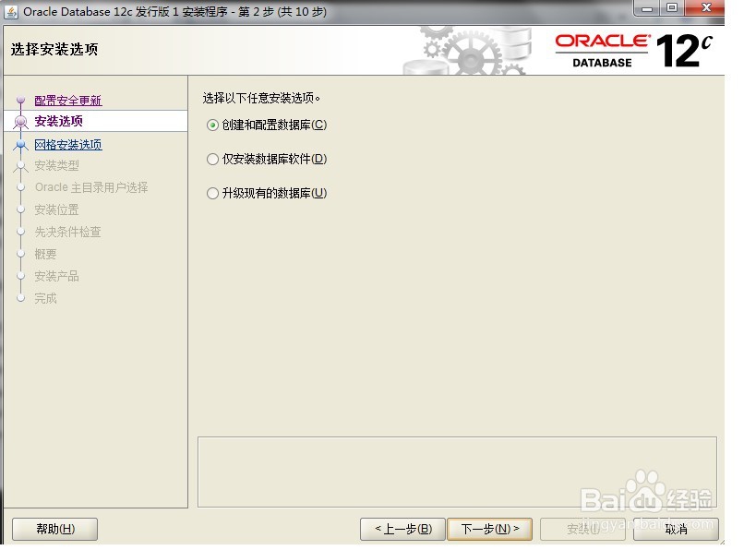Click the 先决条件检查 step text

point(67,232)
